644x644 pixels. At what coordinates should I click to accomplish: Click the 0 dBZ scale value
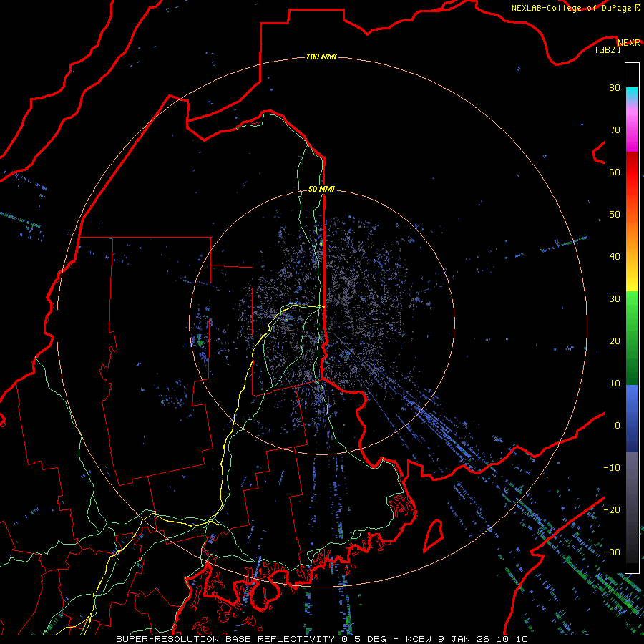pos(618,426)
